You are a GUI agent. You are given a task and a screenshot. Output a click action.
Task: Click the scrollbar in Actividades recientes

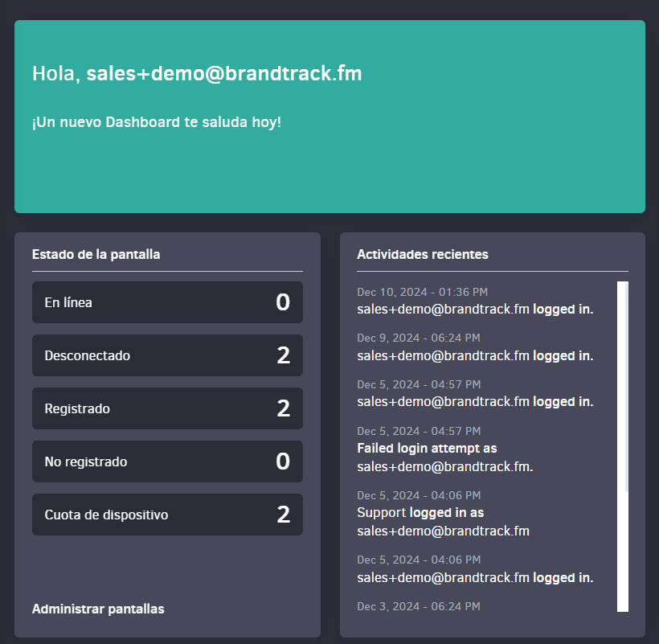[x=623, y=446]
